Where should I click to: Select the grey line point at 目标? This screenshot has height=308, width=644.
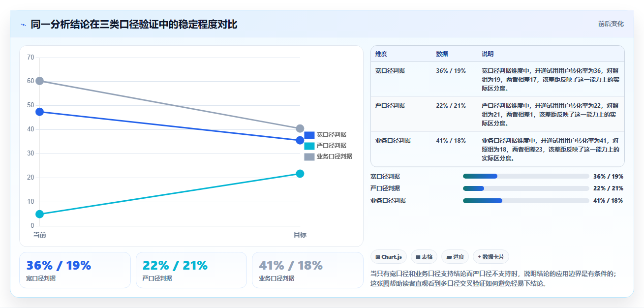coord(300,128)
